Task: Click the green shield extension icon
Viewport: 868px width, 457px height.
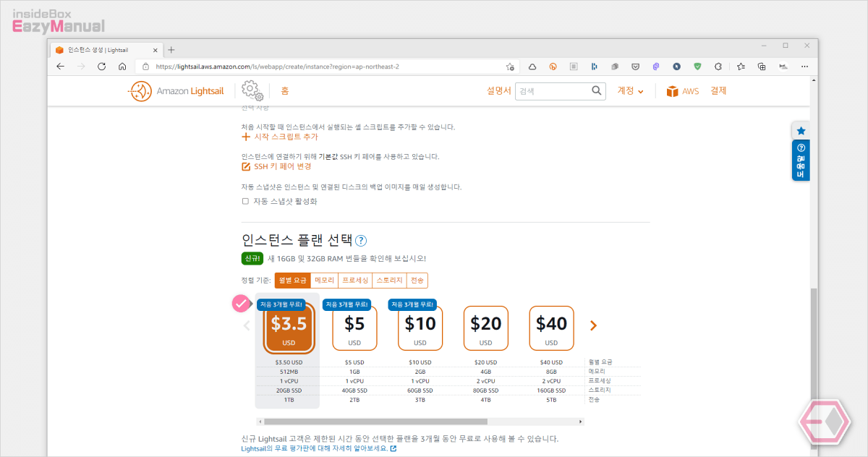Action: coord(697,67)
